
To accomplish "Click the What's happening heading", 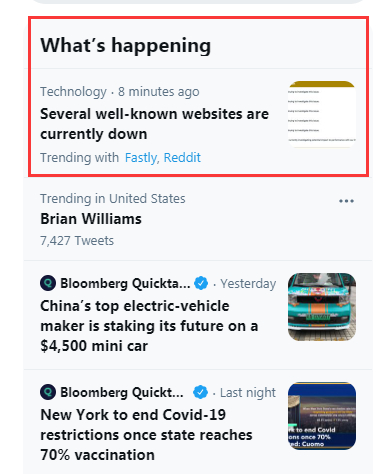I will coord(126,45).
